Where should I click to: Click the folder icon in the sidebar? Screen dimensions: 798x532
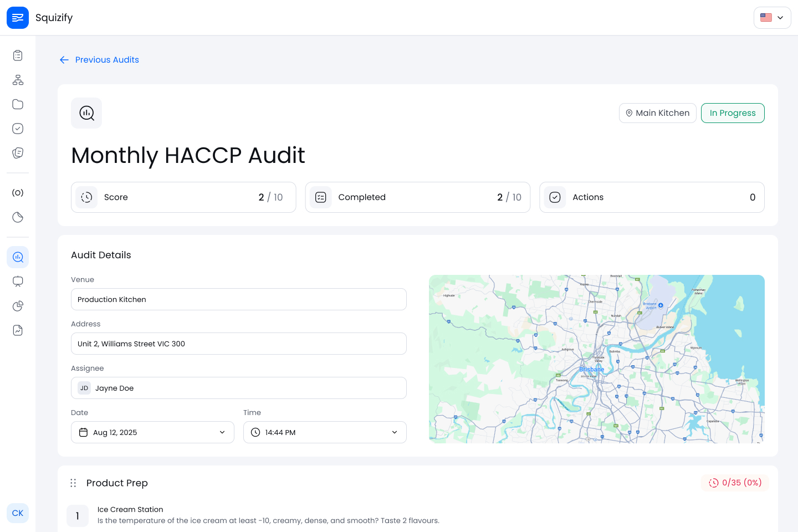pos(17,104)
